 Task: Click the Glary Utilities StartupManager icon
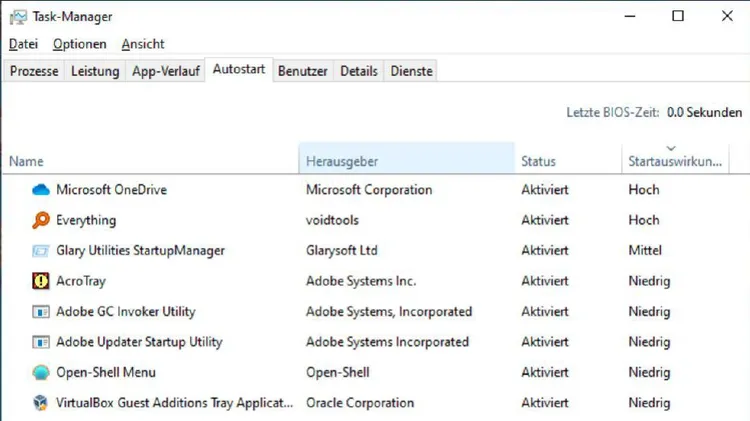41,251
